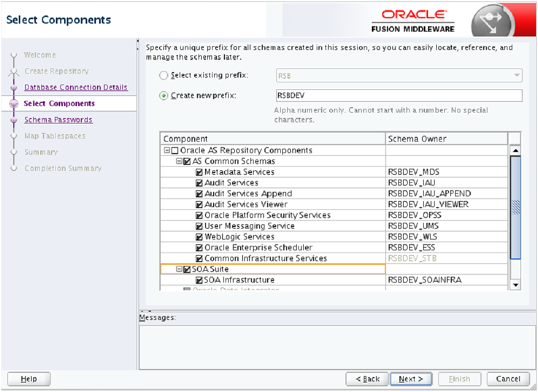Click the Back button
This screenshot has height=392, width=538.
coord(367,379)
